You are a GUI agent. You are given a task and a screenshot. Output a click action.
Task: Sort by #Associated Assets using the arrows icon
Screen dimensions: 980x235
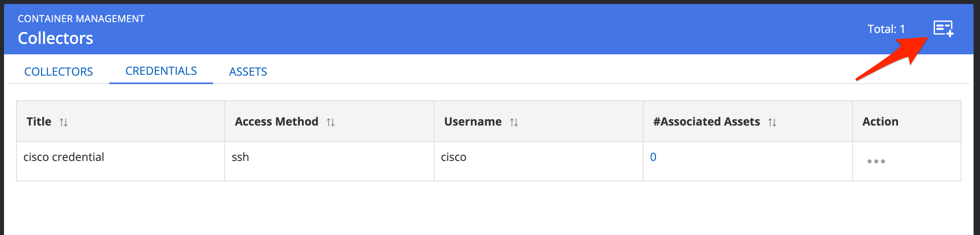tap(772, 122)
